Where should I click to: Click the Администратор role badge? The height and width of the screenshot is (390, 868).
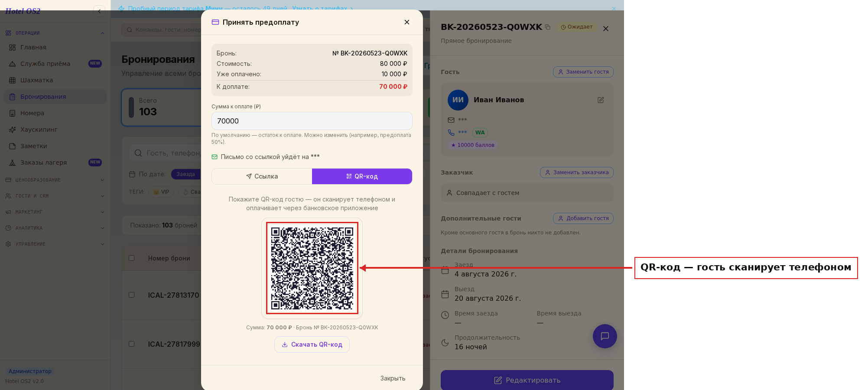click(30, 371)
